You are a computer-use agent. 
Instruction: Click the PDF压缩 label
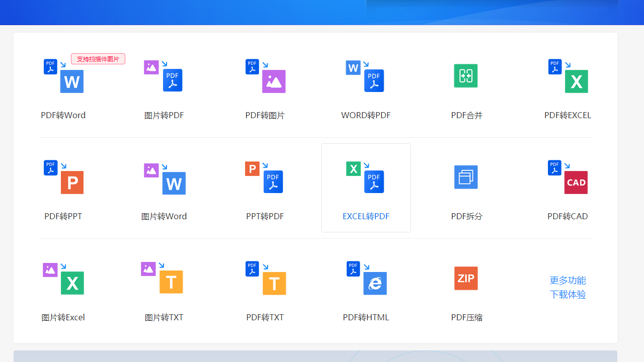[x=467, y=317]
